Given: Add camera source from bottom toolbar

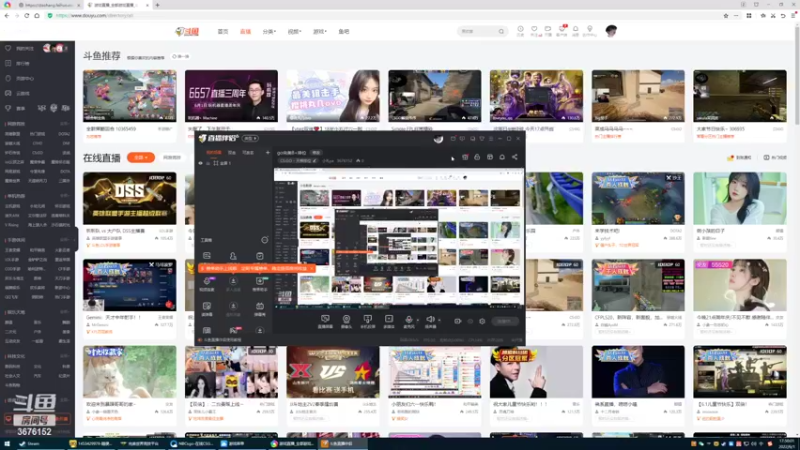Looking at the screenshot, I should coord(346,321).
